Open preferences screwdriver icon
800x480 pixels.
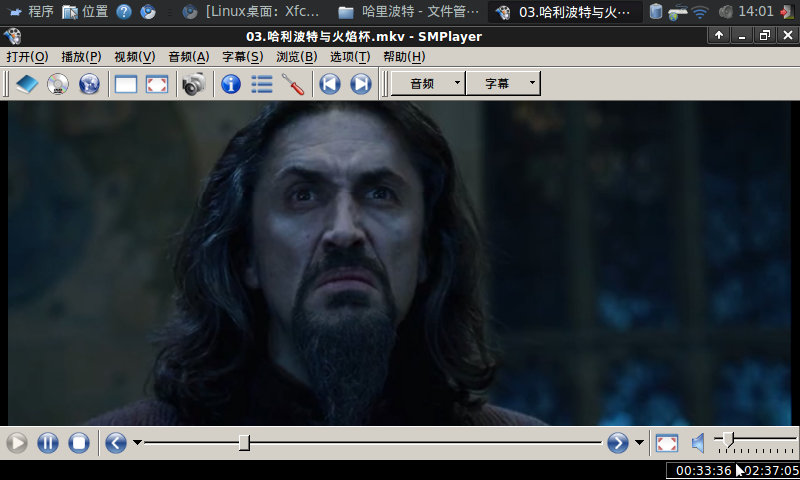(293, 84)
